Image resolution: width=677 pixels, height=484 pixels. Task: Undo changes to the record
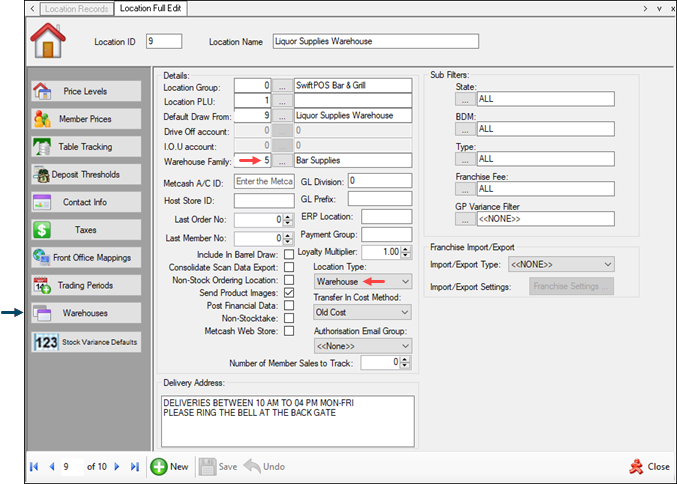(x=264, y=467)
